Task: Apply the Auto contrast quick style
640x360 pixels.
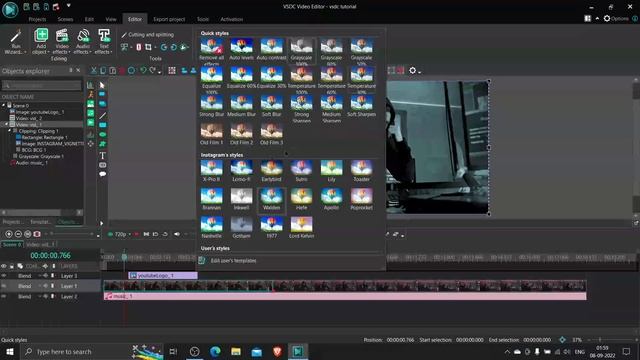Action: tap(271, 49)
